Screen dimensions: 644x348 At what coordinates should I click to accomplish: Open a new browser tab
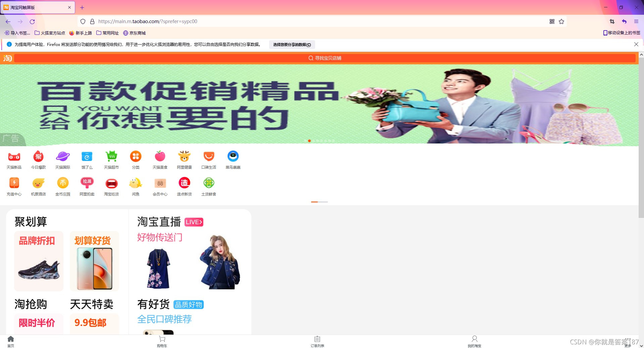(82, 7)
